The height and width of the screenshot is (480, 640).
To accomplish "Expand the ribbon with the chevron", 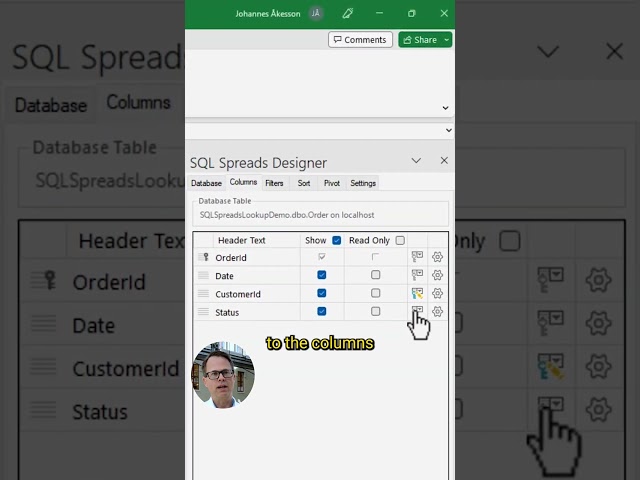I will [x=445, y=108].
